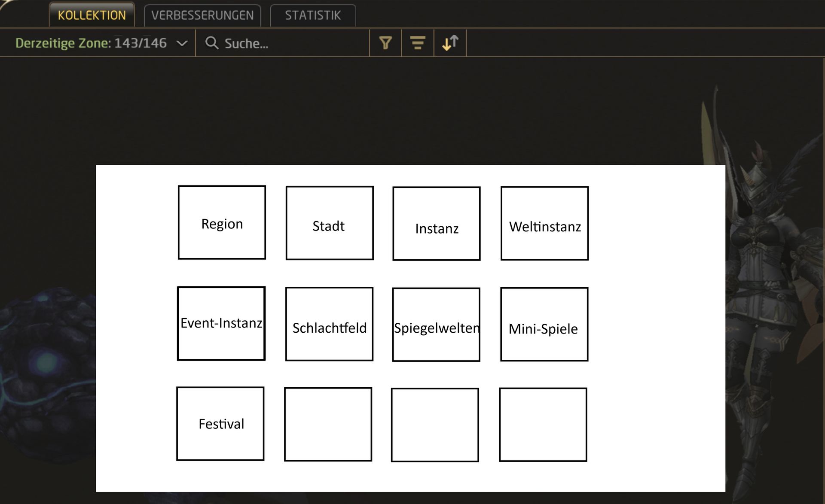Select the Region box
Screen dimensions: 825x504
[x=222, y=222]
